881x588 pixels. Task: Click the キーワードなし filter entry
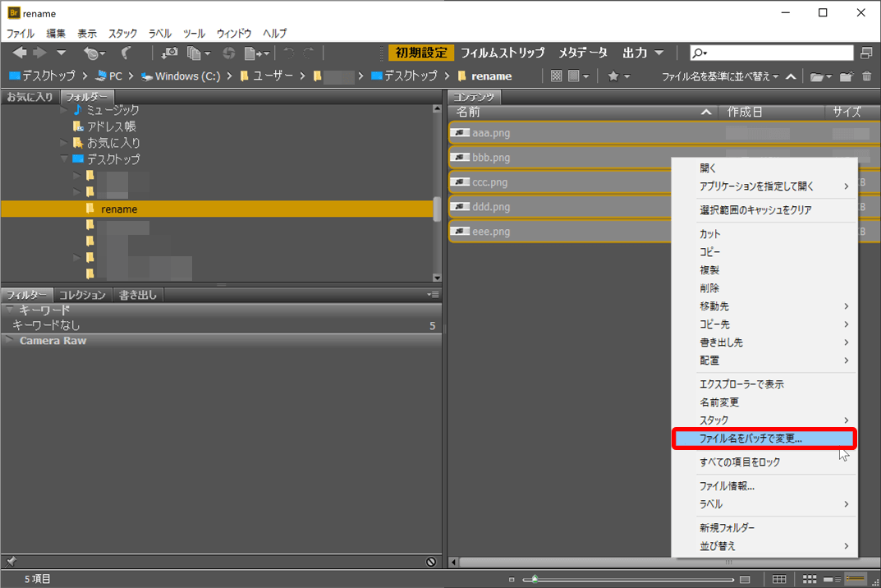click(222, 325)
